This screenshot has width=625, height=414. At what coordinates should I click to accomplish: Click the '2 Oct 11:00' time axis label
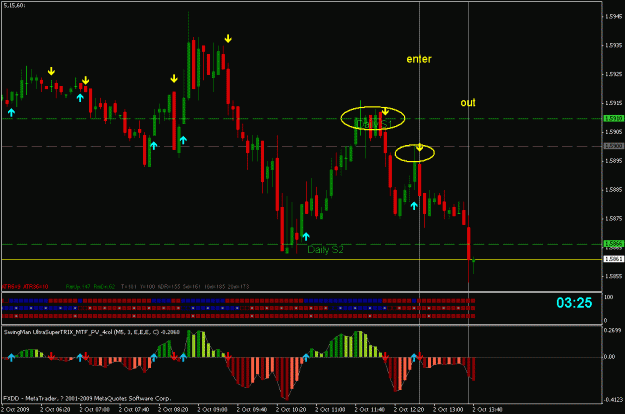click(330, 409)
